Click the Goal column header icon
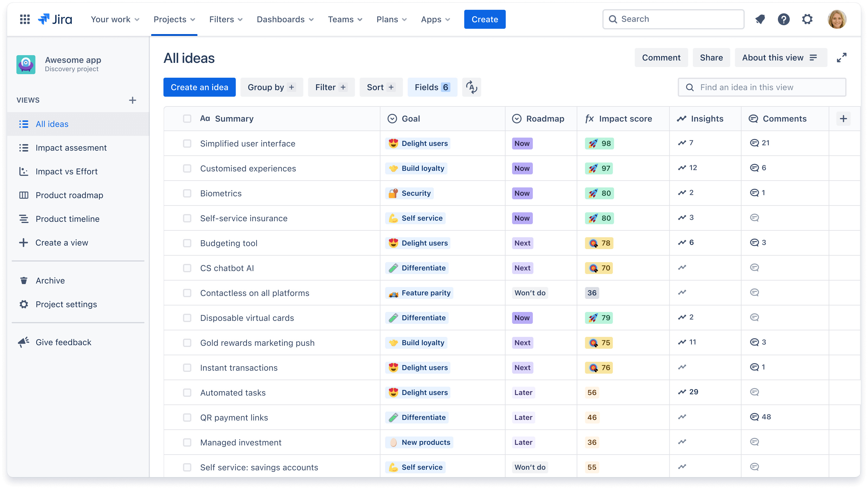 click(392, 118)
